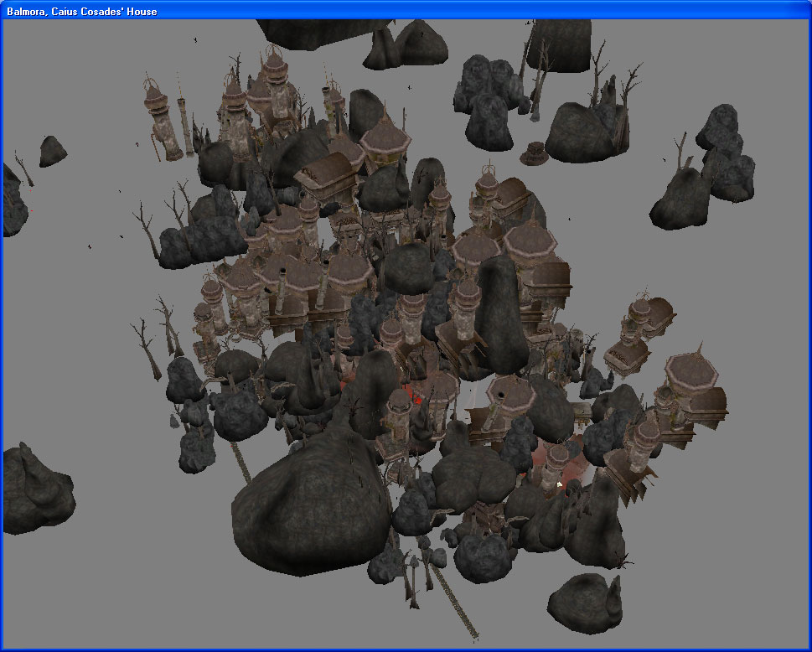Select the tall dark rock pillar mid-right
Viewport: 812px width, 652px height.
click(x=501, y=314)
